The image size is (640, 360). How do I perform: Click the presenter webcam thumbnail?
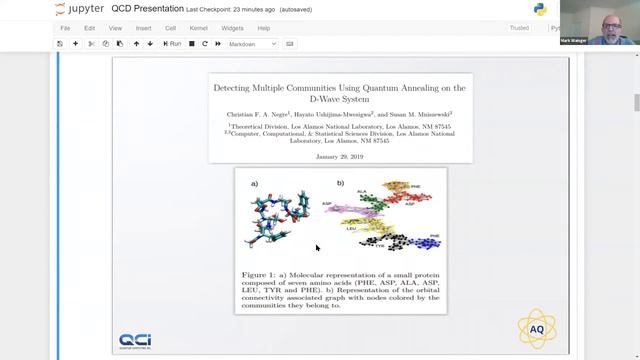(600, 22)
